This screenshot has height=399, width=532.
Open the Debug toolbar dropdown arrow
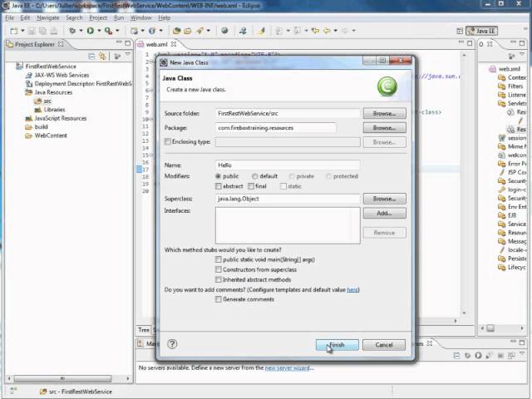tap(81, 31)
